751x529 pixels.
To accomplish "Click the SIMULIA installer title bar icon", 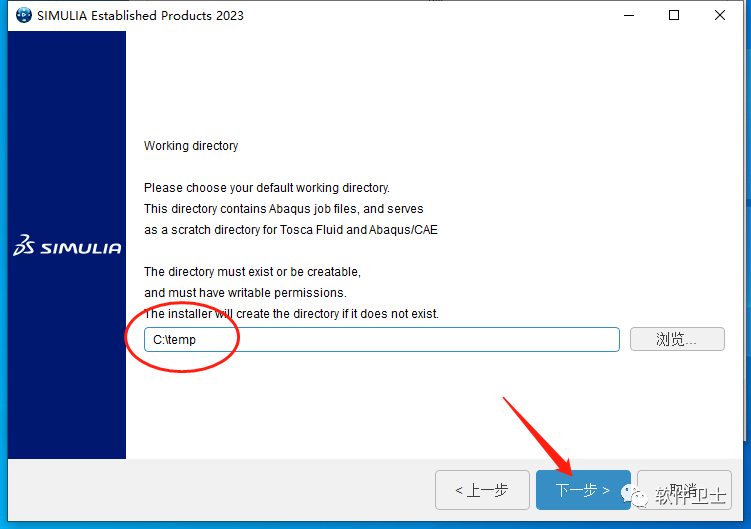I will 23,15.
